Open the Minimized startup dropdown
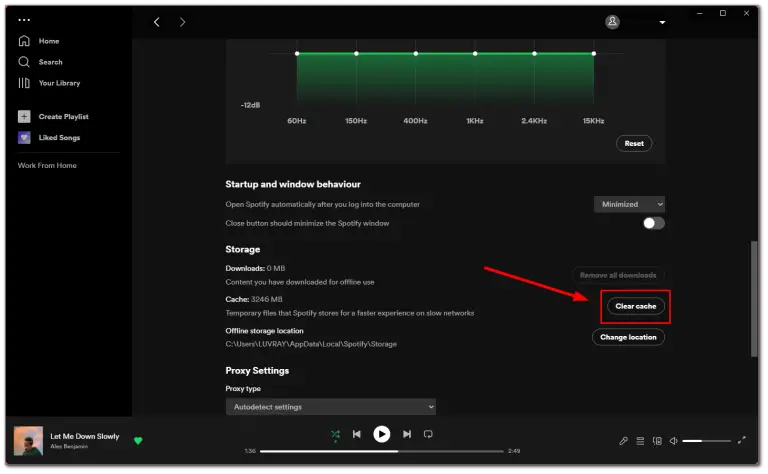The width and height of the screenshot is (768, 474). [x=629, y=204]
